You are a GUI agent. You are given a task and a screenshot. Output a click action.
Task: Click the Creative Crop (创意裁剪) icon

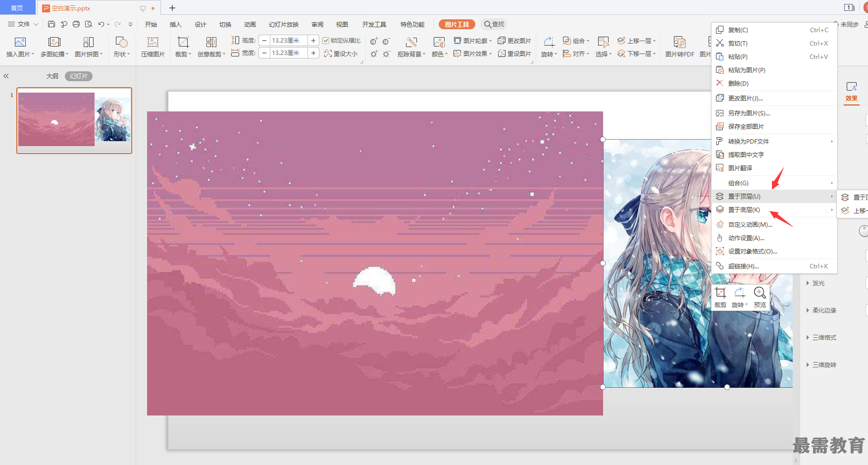tap(211, 42)
